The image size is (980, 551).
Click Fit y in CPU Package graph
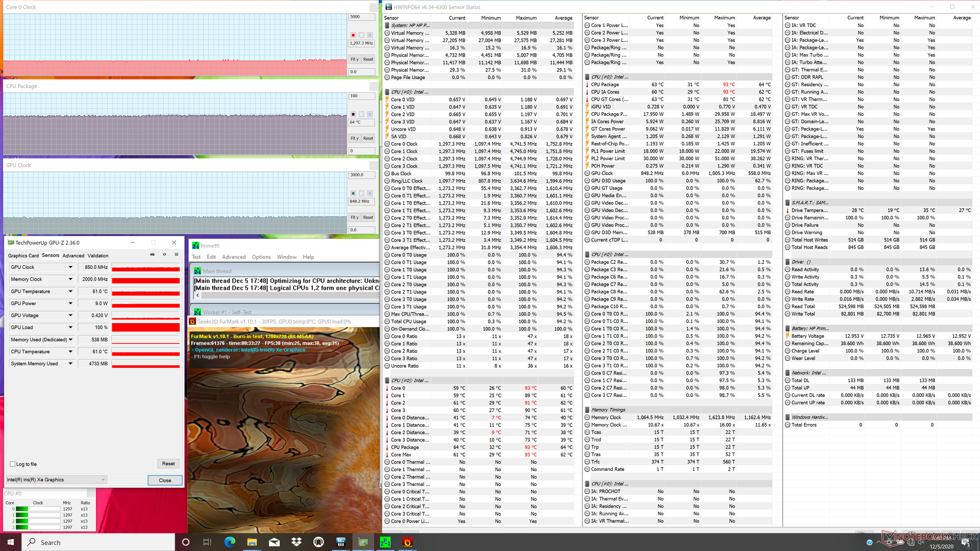355,138
